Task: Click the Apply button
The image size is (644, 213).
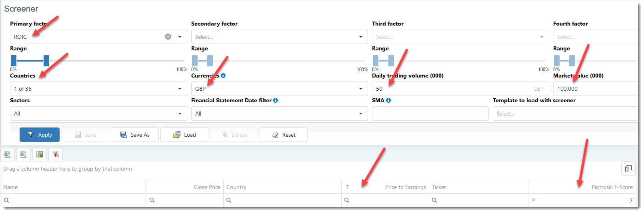Action: 40,135
